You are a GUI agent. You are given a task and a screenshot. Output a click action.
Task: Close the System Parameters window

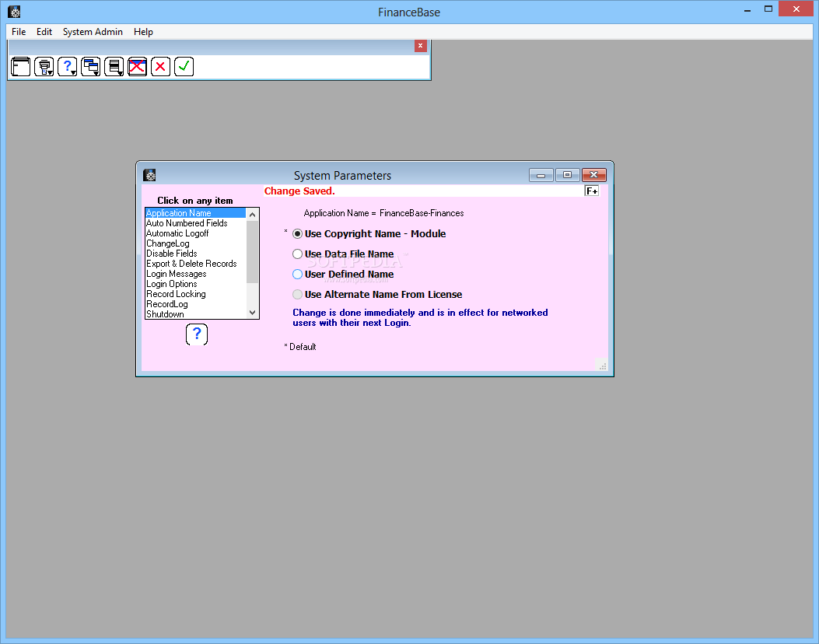[594, 175]
